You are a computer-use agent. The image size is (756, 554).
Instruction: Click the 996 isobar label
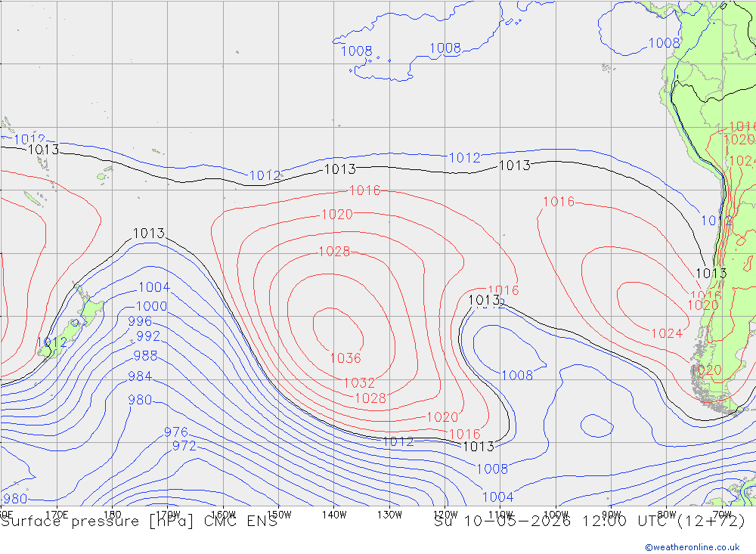click(140, 321)
